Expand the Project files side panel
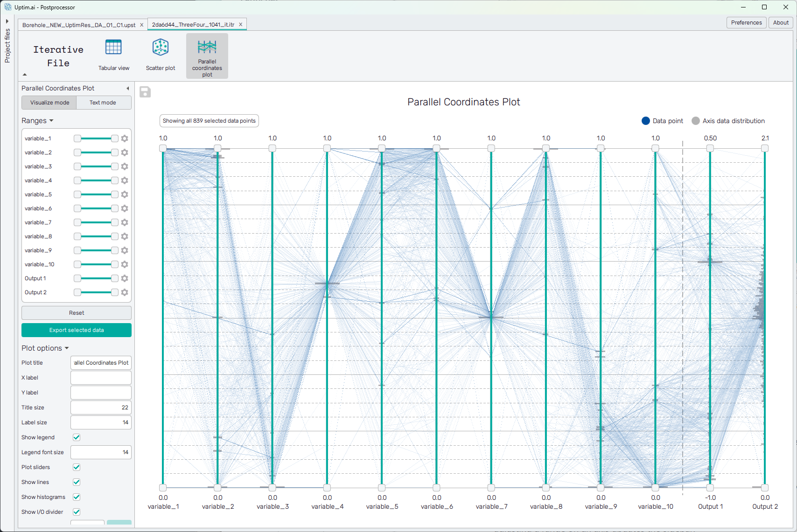Viewport: 797px width, 532px height. coord(7,21)
